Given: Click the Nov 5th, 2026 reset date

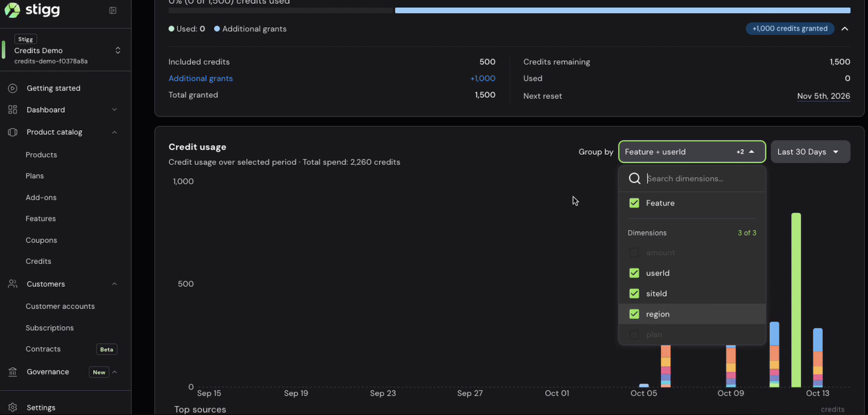Looking at the screenshot, I should (823, 96).
